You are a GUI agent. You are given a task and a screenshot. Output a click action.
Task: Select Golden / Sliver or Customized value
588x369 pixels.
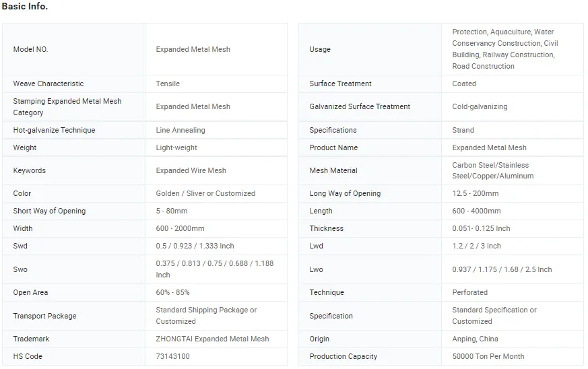pyautogui.click(x=205, y=193)
